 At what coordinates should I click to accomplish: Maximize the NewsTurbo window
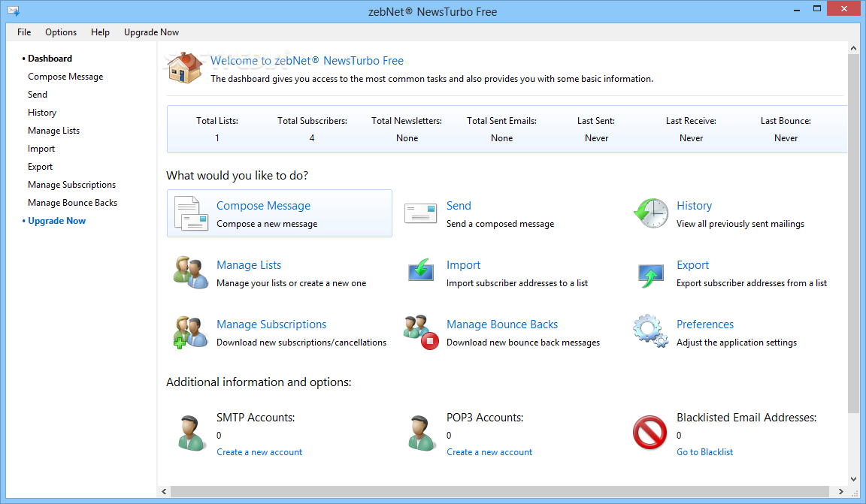click(x=817, y=8)
